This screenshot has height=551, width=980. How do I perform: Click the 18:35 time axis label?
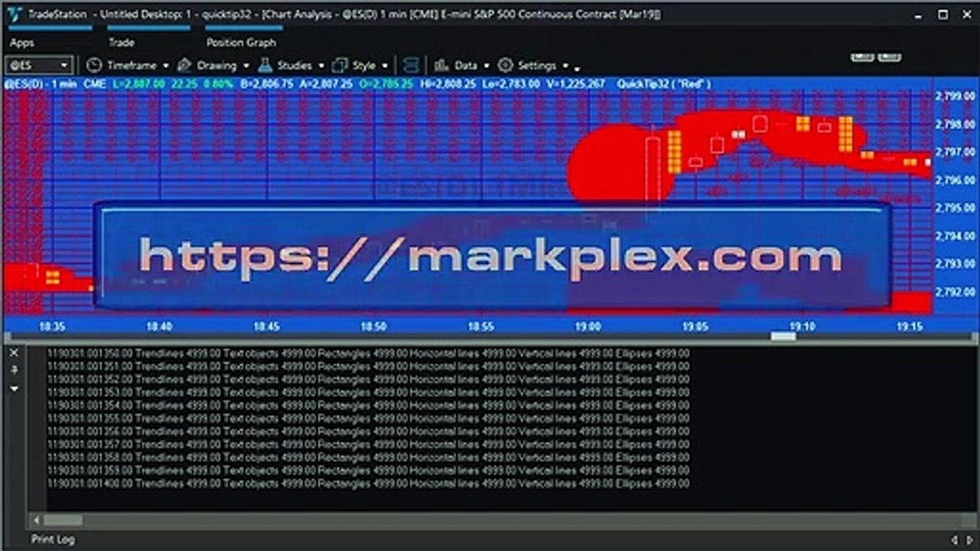(51, 325)
